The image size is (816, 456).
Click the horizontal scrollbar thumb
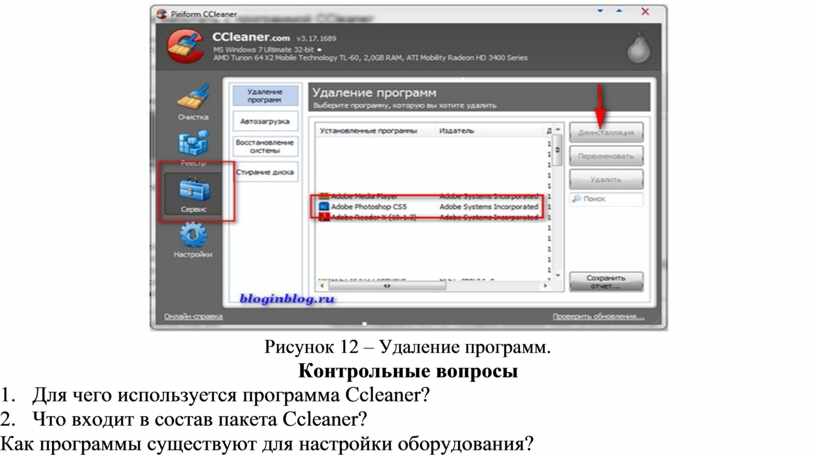tap(387, 286)
